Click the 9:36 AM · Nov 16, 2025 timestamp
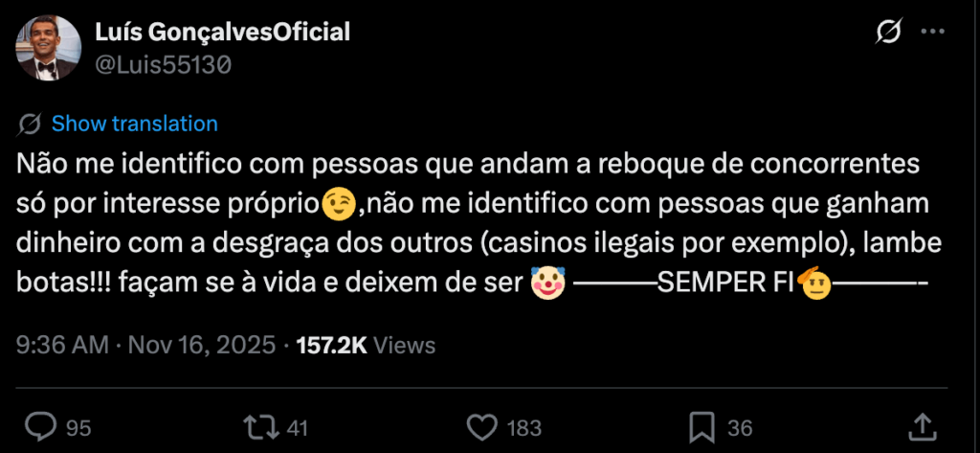980x453 pixels. tap(145, 345)
